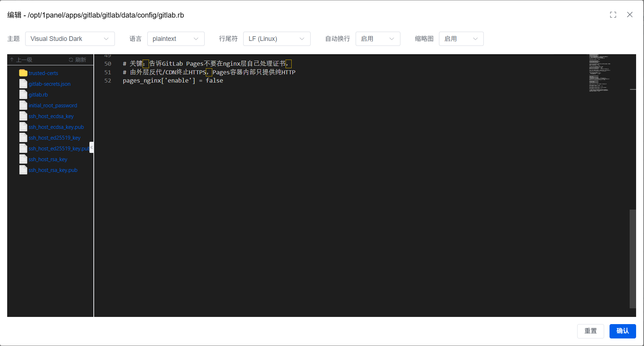This screenshot has width=644, height=346.
Task: Open ssh_host_rsa_key file
Action: 48,159
